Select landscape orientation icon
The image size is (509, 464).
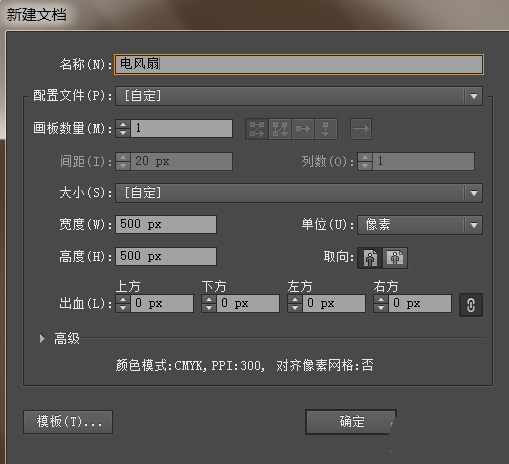pyautogui.click(x=395, y=258)
